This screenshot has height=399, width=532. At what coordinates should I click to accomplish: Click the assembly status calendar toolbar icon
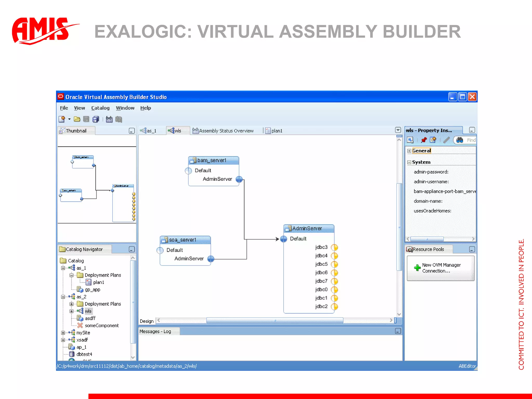click(109, 119)
